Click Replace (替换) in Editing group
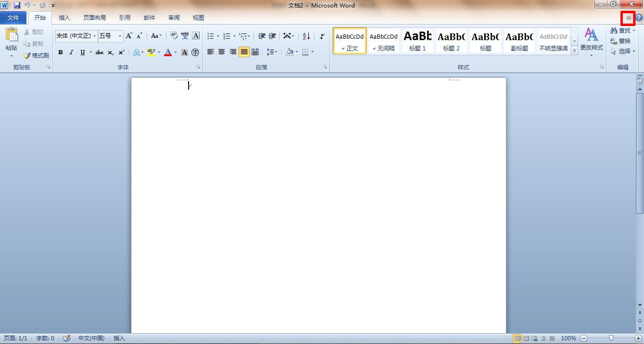This screenshot has width=644, height=344. pos(620,41)
